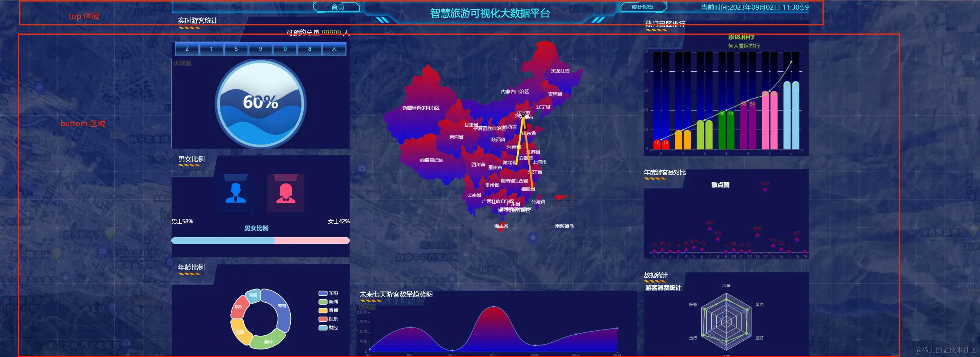The height and width of the screenshot is (357, 980).
Task: Select 海南省 on the map
Action: coord(501,226)
